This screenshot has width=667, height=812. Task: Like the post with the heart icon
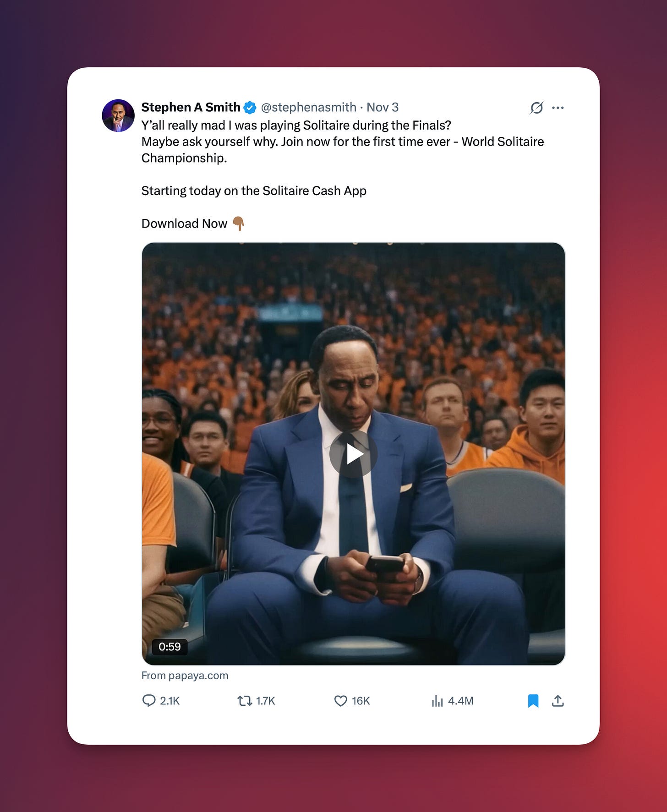click(x=340, y=701)
